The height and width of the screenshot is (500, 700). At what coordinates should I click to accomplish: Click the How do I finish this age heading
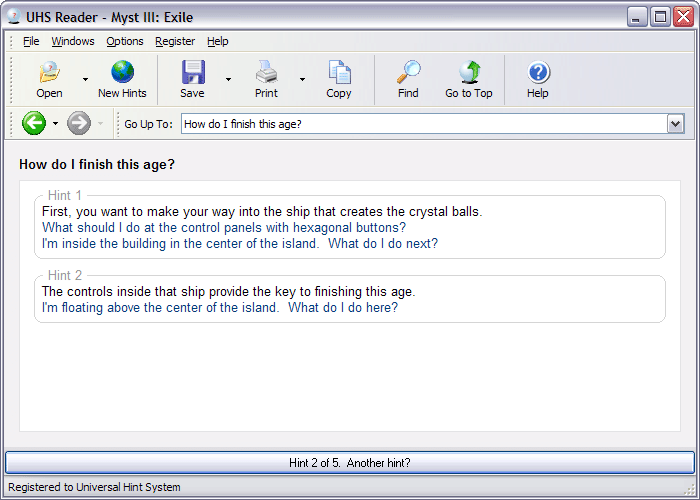tap(97, 164)
